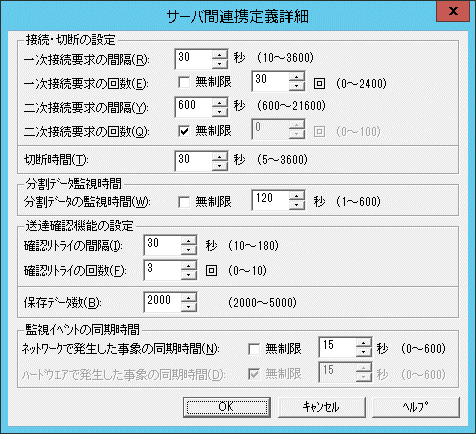Enable 無制限 for 一次接続要求の回数
Screen dimensions: 476x434
184,82
